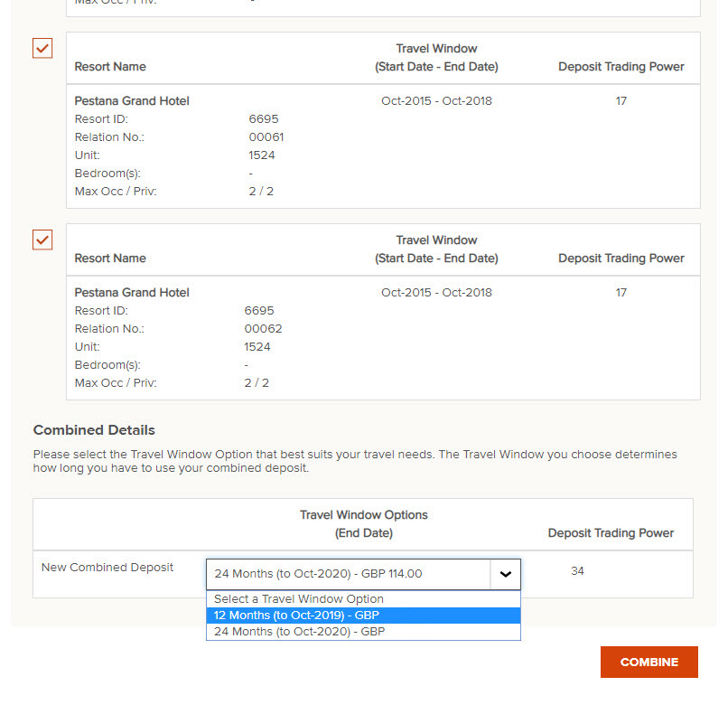The height and width of the screenshot is (705, 728).
Task: Click 'Pestana Grand Hotel' in the 00062 deposit card
Action: click(x=132, y=292)
